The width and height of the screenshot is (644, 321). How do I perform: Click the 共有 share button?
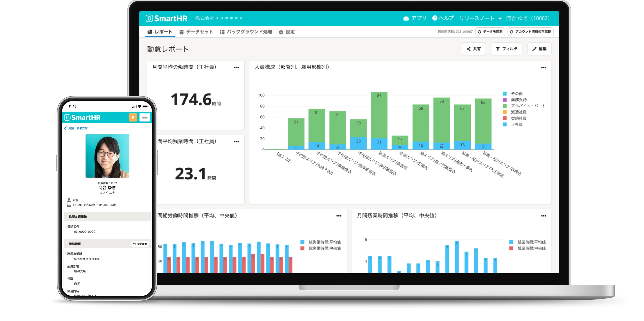[474, 49]
